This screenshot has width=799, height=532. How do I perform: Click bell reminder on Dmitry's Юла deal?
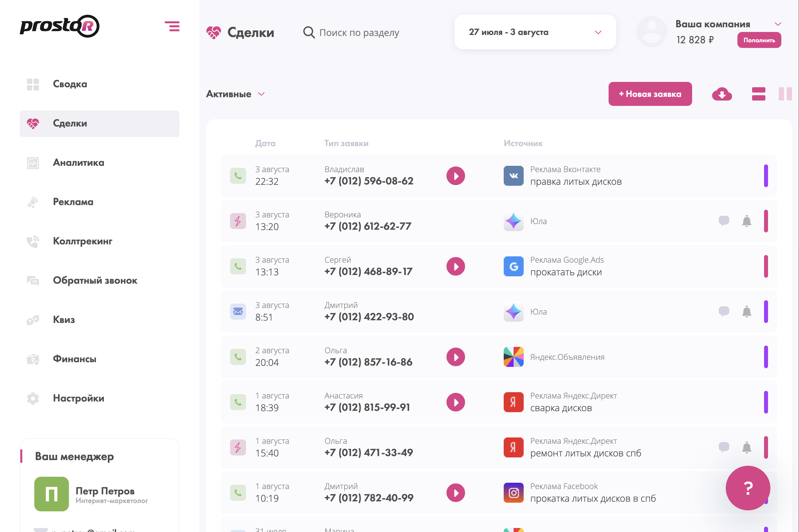click(x=746, y=312)
